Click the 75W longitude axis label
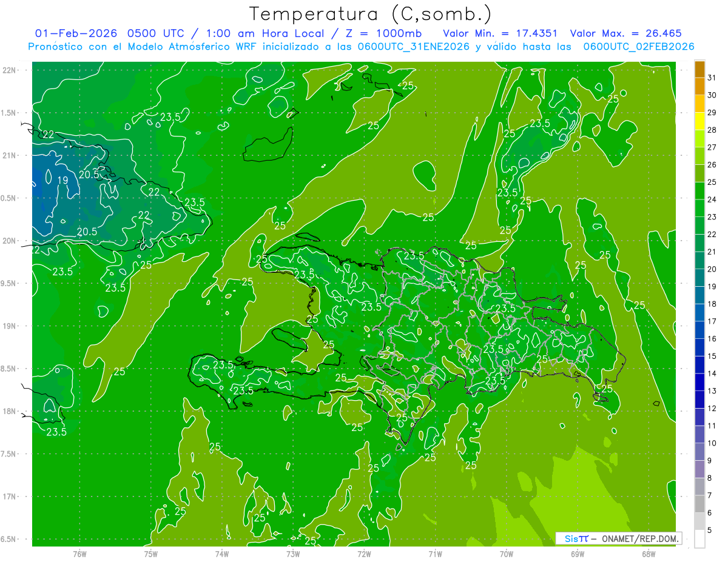Viewport: 728px width, 562px height. coord(151,554)
